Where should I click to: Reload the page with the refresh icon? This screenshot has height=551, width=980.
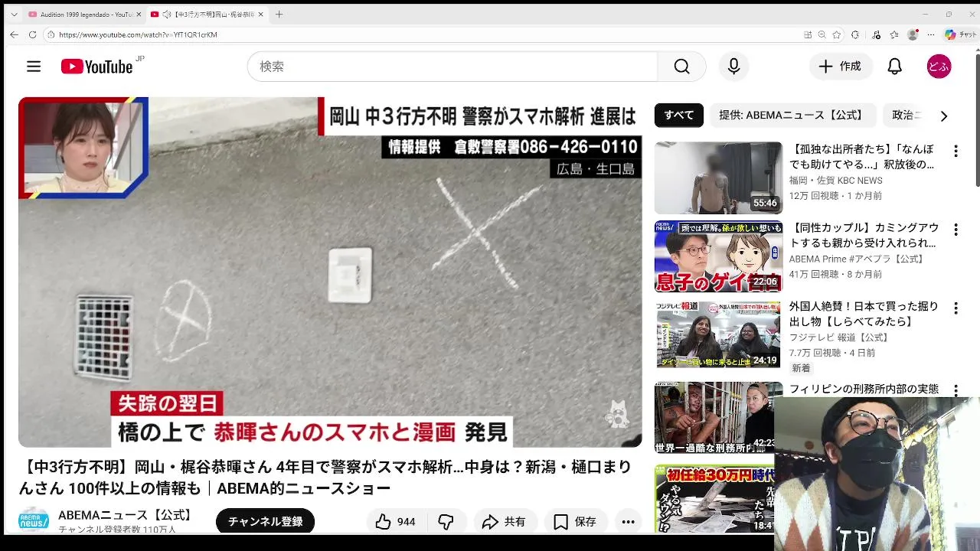32,34
